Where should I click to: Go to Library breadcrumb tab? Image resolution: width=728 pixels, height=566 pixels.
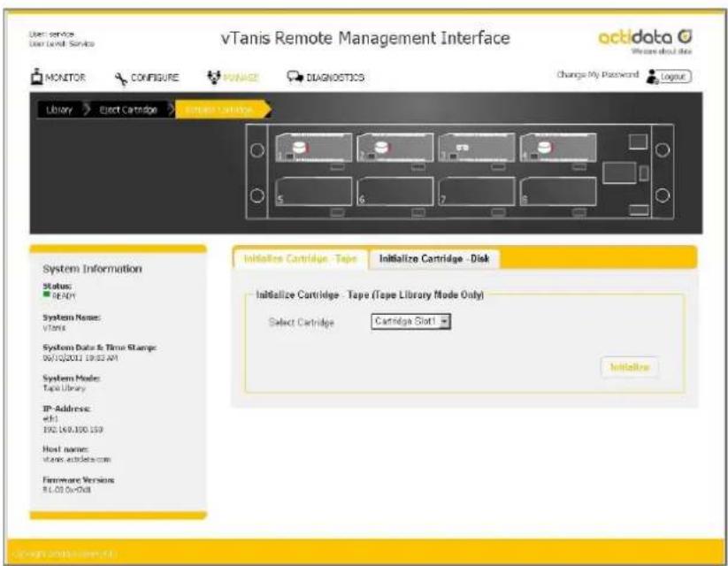pyautogui.click(x=59, y=110)
